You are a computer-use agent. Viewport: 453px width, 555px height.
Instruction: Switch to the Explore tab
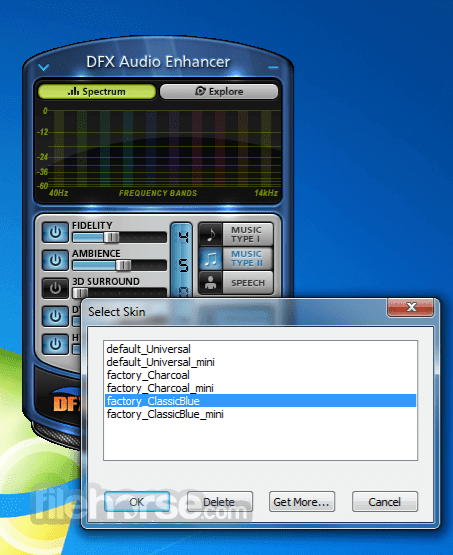coord(219,91)
